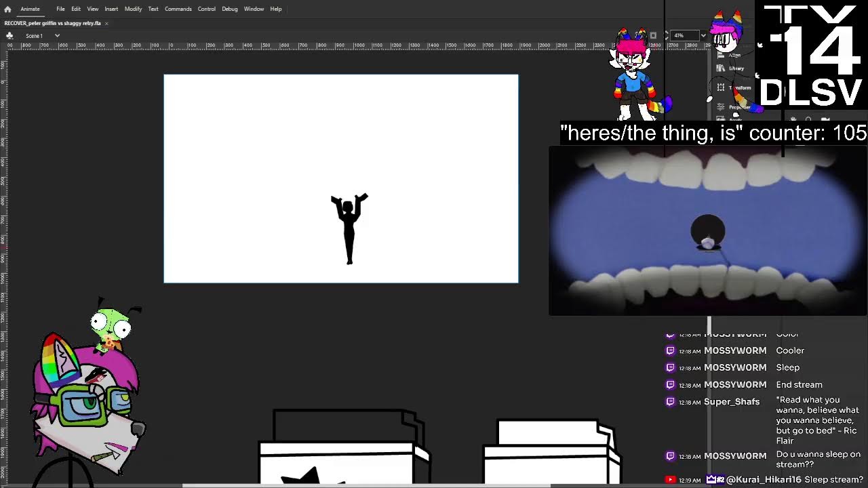
Task: Open the Insert menu
Action: pyautogui.click(x=111, y=9)
